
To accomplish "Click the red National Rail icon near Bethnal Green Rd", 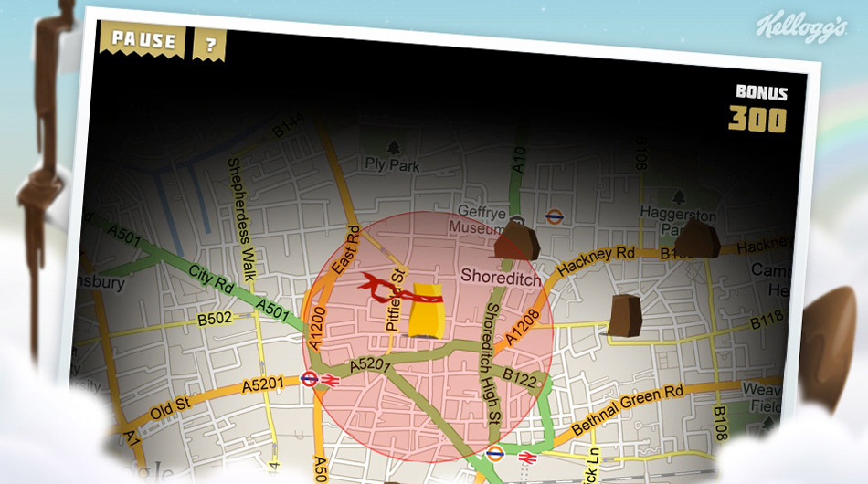I will pos(528,458).
